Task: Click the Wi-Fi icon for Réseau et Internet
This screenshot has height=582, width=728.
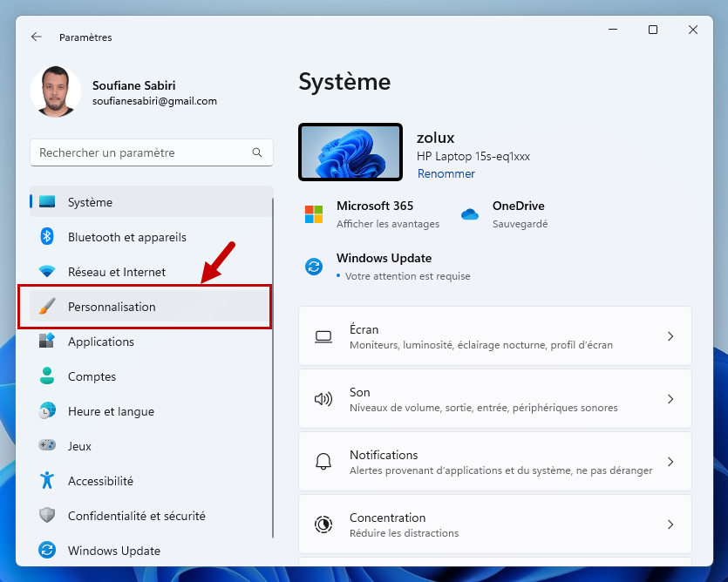Action: click(47, 271)
